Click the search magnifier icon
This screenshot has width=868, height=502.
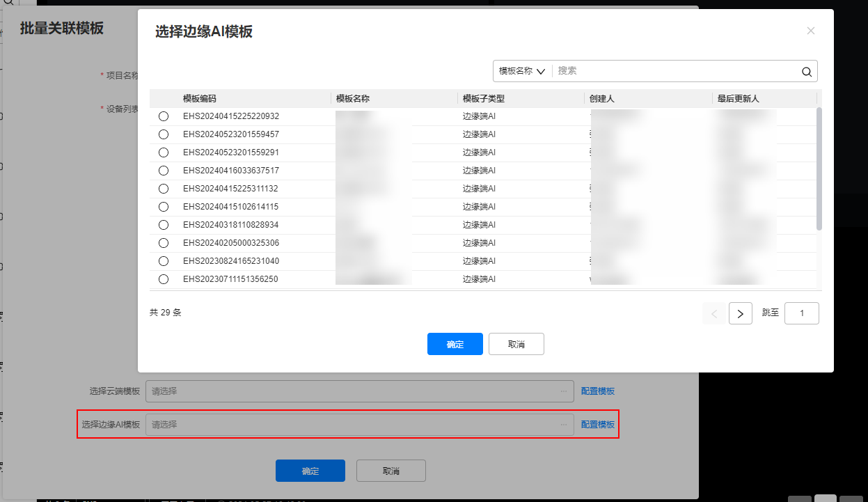807,71
